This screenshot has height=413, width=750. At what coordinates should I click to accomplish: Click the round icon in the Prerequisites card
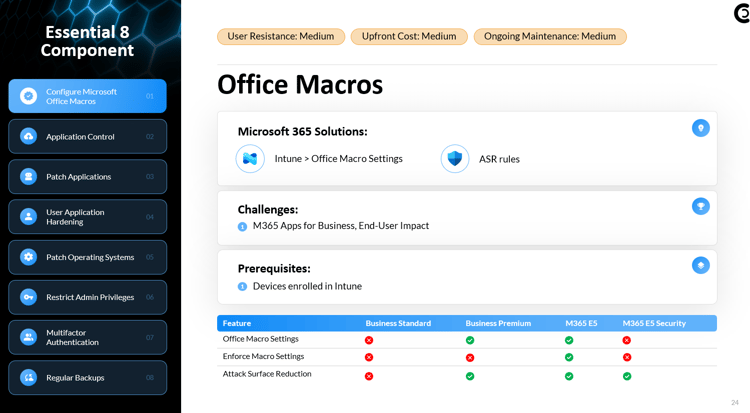[700, 265]
